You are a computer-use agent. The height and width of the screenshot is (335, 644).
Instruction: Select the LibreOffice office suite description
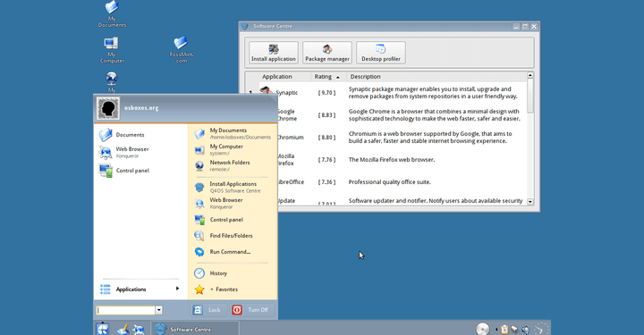tap(389, 182)
